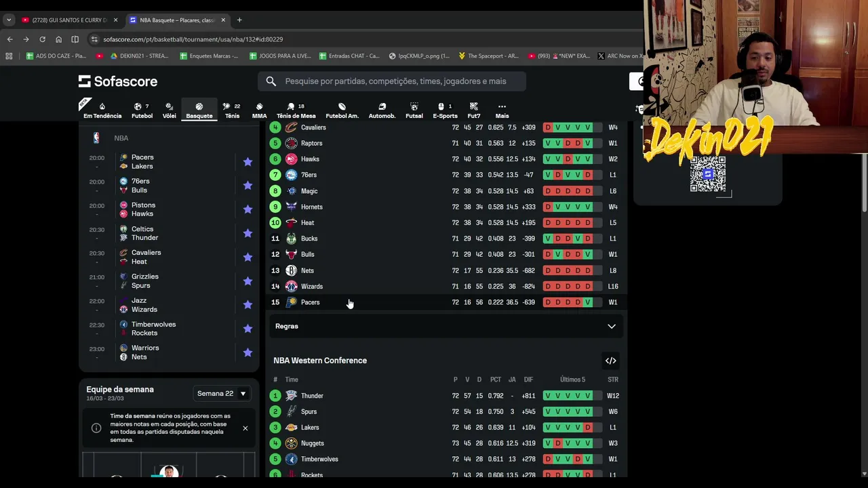Click the Thunder team logo in Western standings
Image resolution: width=868 pixels, height=488 pixels.
[x=292, y=396]
